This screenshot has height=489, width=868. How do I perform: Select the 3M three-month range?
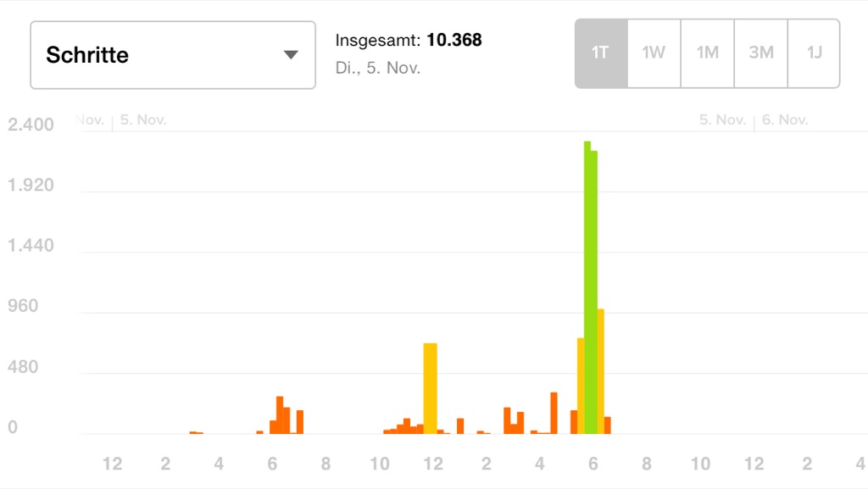coord(761,53)
